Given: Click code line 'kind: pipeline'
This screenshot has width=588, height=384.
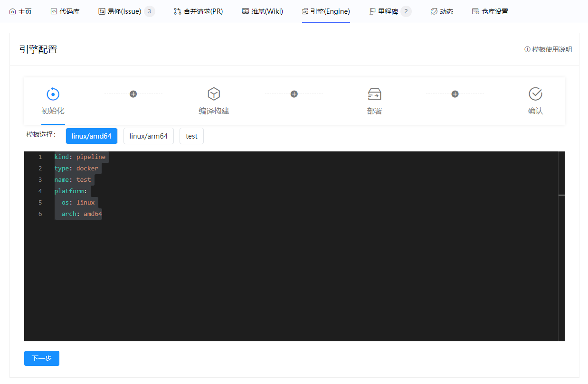Looking at the screenshot, I should click(80, 157).
